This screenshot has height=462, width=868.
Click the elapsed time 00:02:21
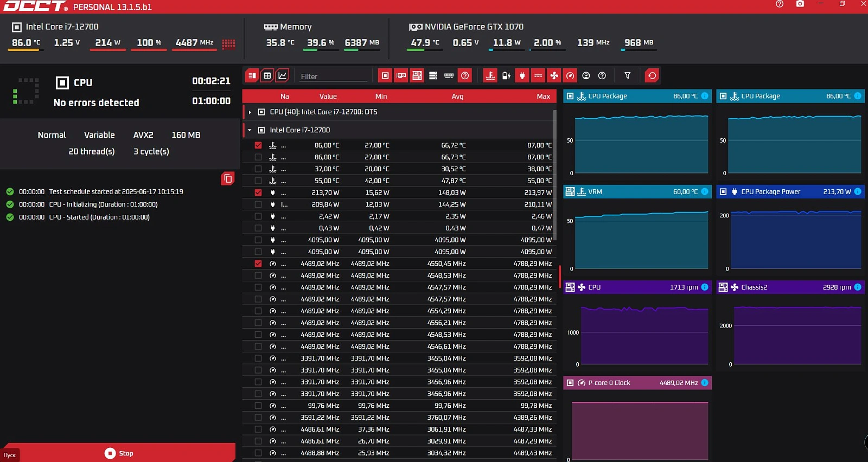[x=211, y=81]
